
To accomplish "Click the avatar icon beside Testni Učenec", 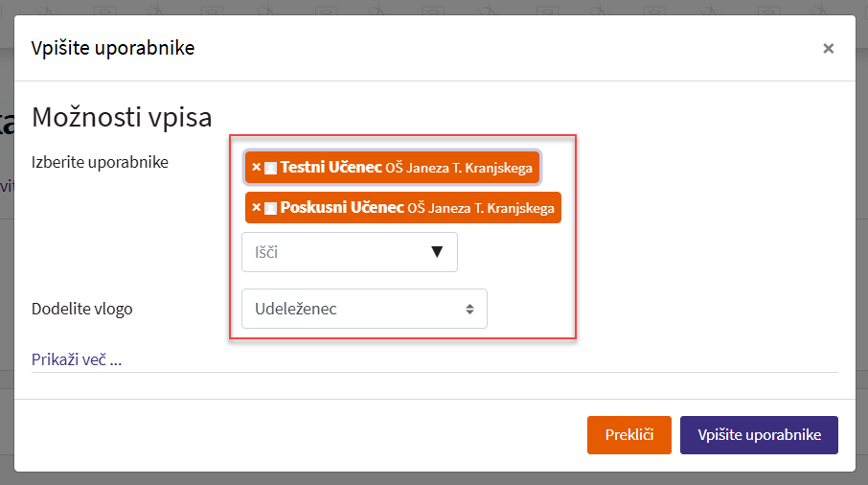I will [x=270, y=168].
